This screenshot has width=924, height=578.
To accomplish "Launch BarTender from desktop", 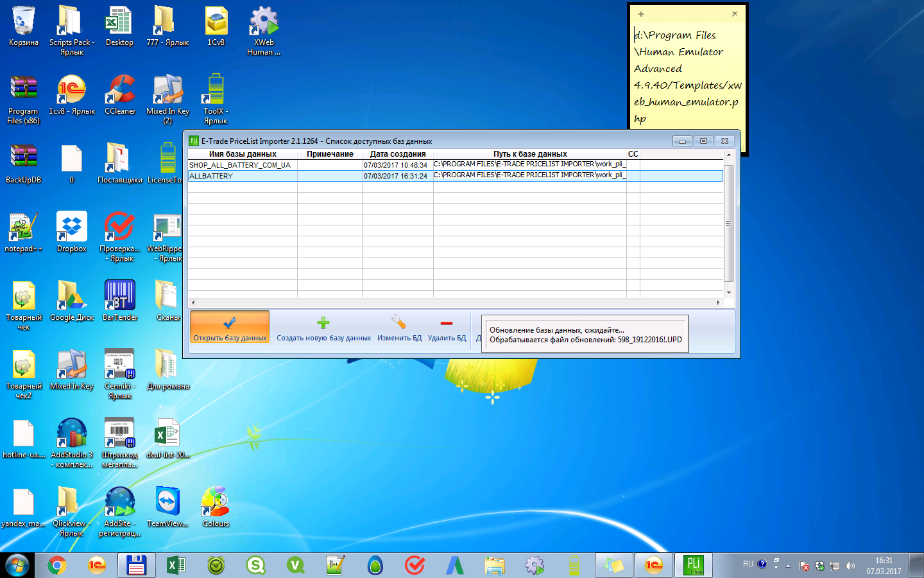I will (x=120, y=301).
